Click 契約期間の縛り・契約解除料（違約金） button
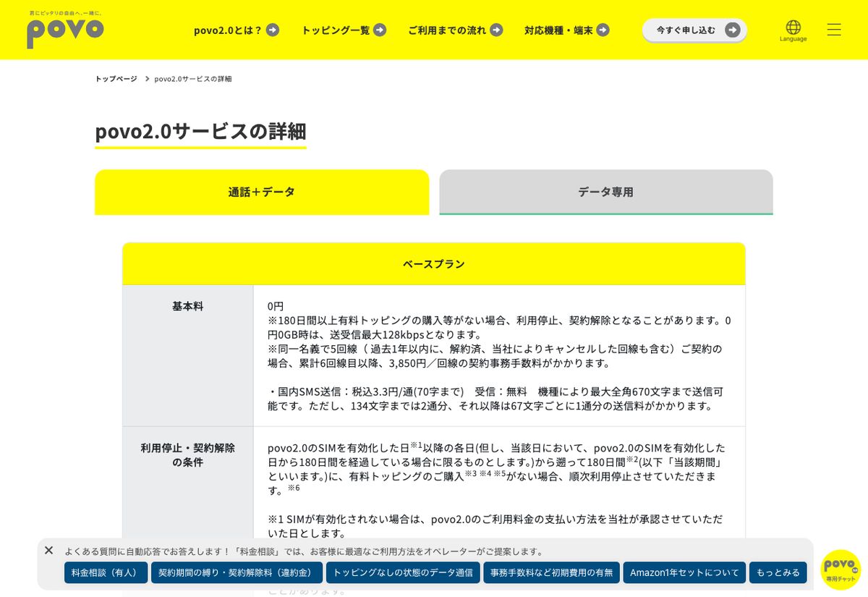Screen dimensions: 868x597 [237, 572]
